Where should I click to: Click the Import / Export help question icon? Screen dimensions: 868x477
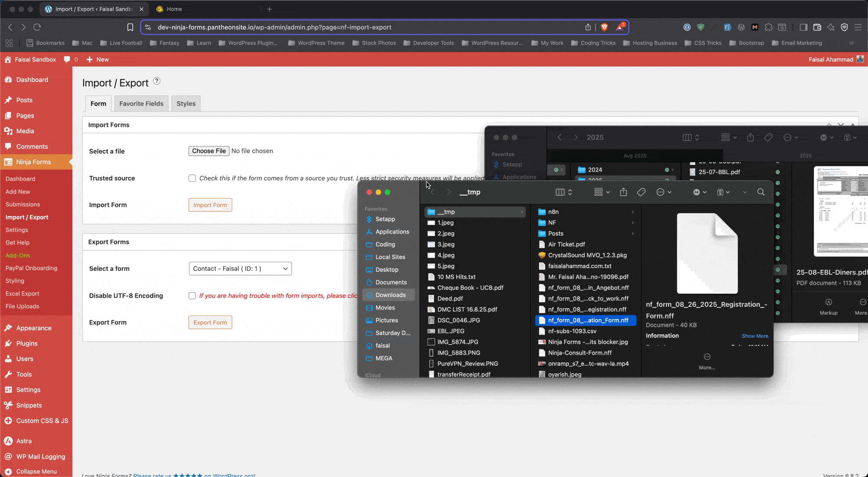pos(157,81)
